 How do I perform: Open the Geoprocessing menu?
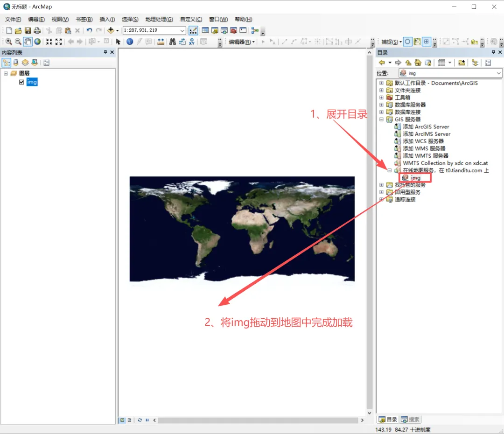159,19
